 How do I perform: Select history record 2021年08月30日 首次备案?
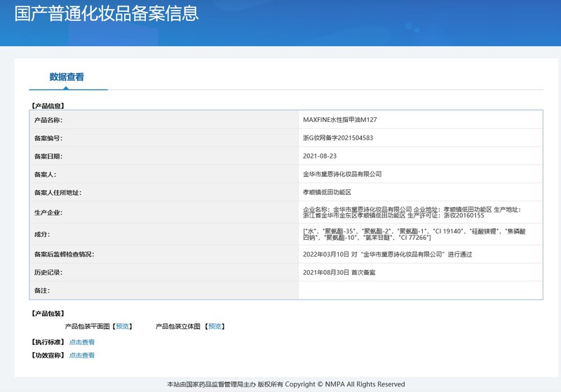(x=339, y=272)
